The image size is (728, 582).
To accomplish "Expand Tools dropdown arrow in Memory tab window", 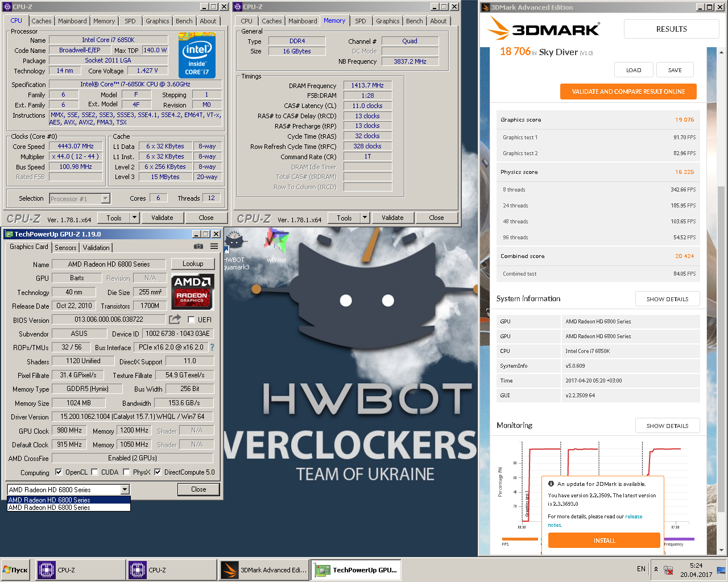I will (x=365, y=218).
